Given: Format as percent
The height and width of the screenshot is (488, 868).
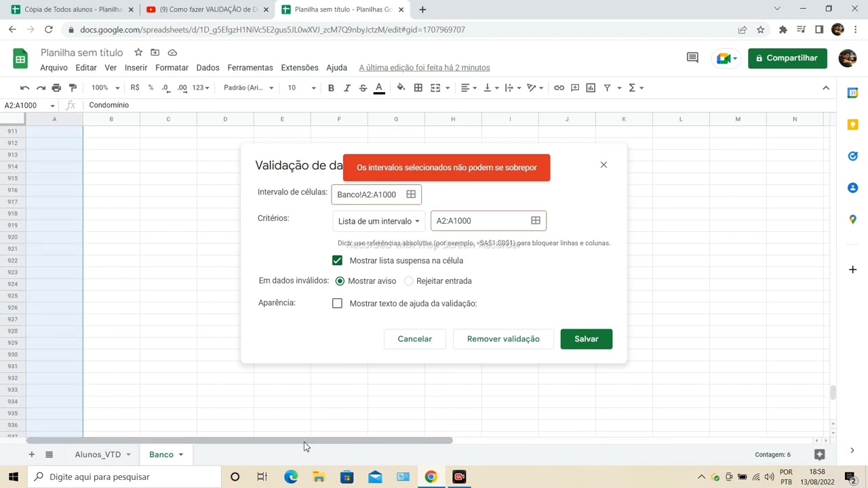Looking at the screenshot, I should pos(151,87).
